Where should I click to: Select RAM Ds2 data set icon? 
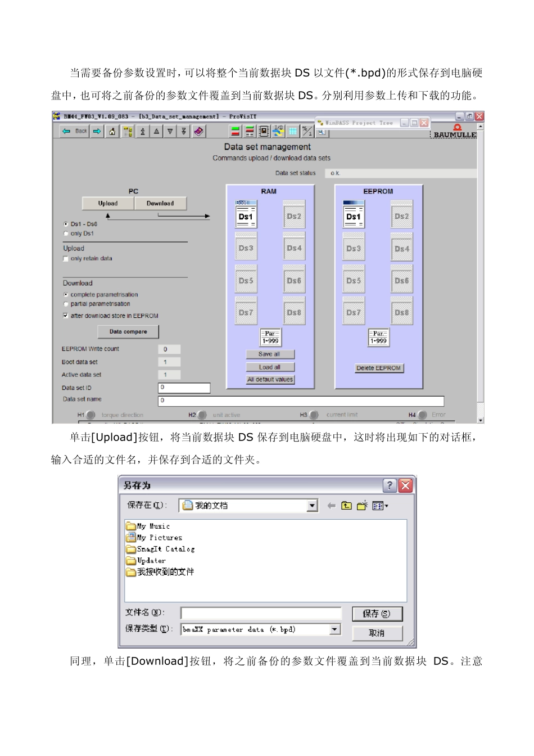pos(294,214)
